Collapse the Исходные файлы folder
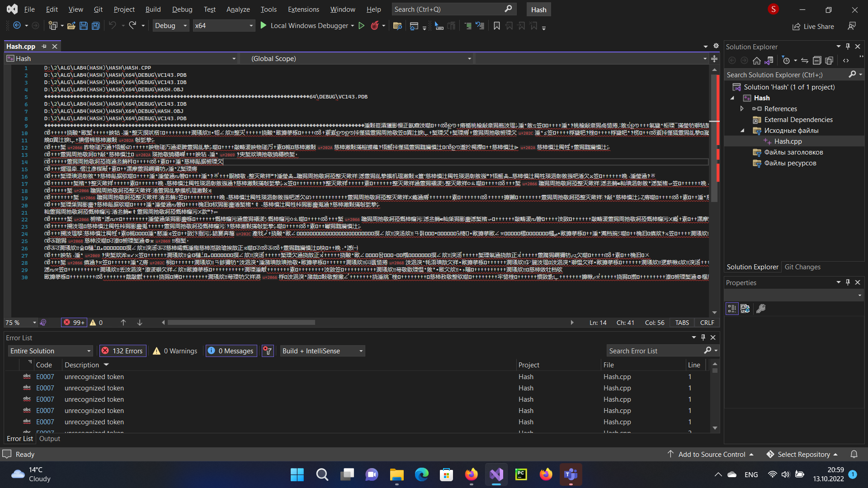The height and width of the screenshot is (488, 868). [743, 130]
